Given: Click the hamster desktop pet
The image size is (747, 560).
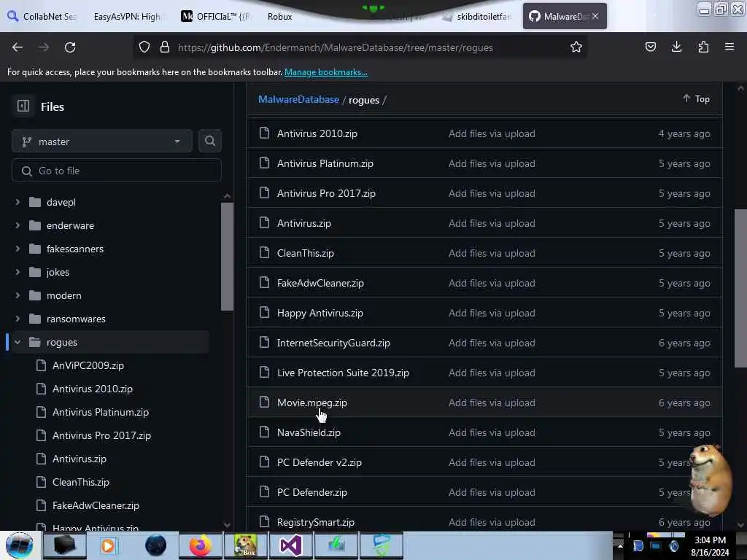Looking at the screenshot, I should coord(711,480).
